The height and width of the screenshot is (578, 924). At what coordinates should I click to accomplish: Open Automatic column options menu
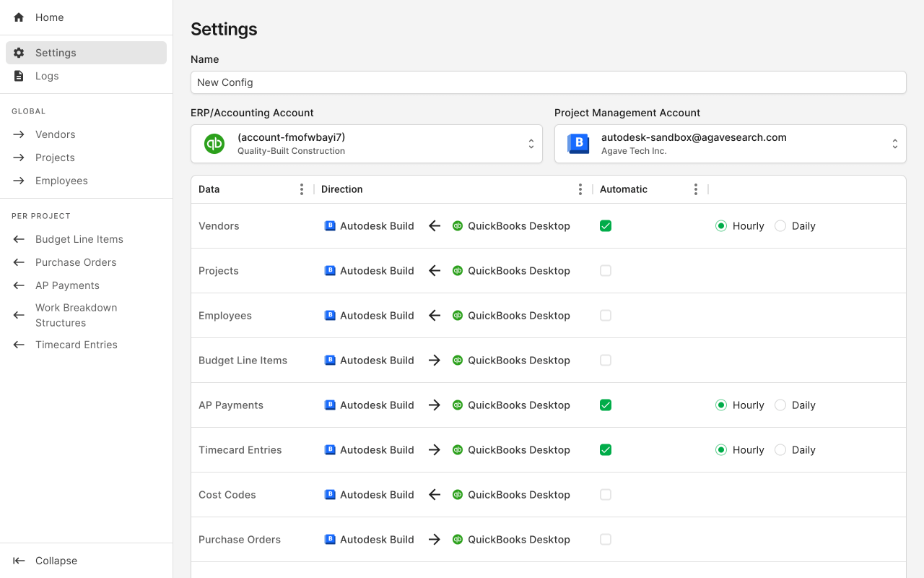[x=696, y=189]
